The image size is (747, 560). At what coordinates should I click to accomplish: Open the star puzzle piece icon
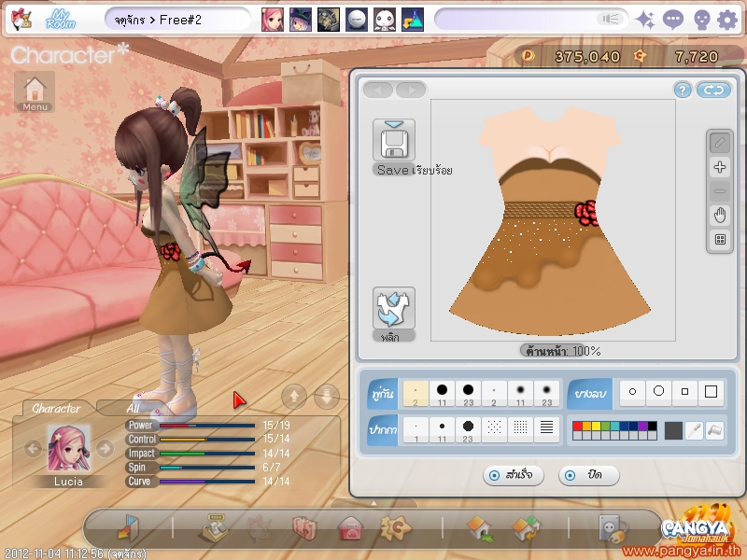click(x=395, y=528)
